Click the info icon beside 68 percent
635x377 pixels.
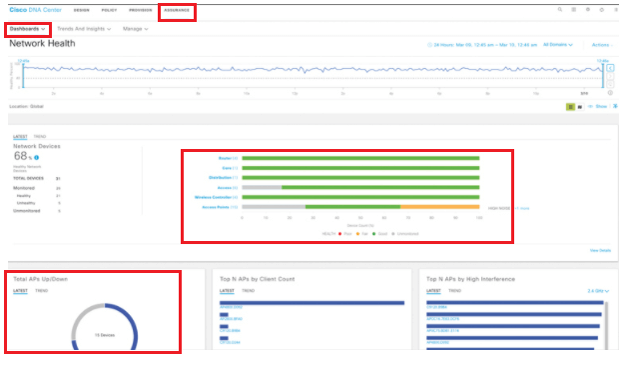click(x=36, y=158)
